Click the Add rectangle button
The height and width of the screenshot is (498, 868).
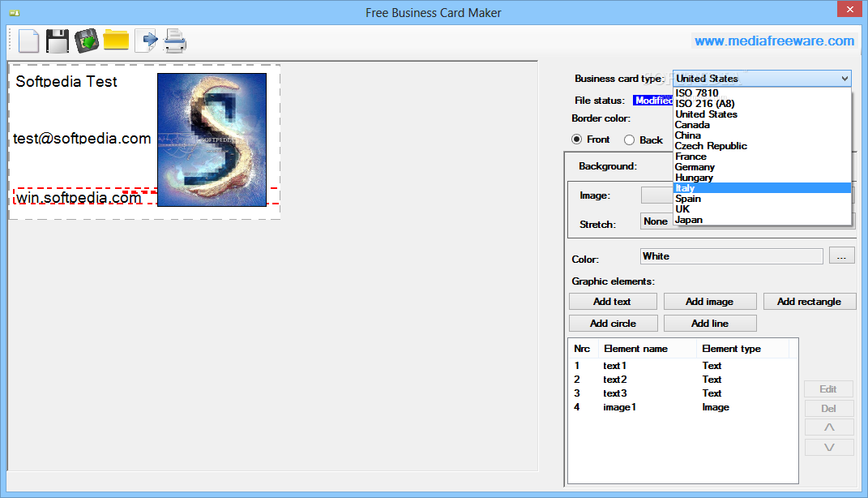tap(810, 302)
